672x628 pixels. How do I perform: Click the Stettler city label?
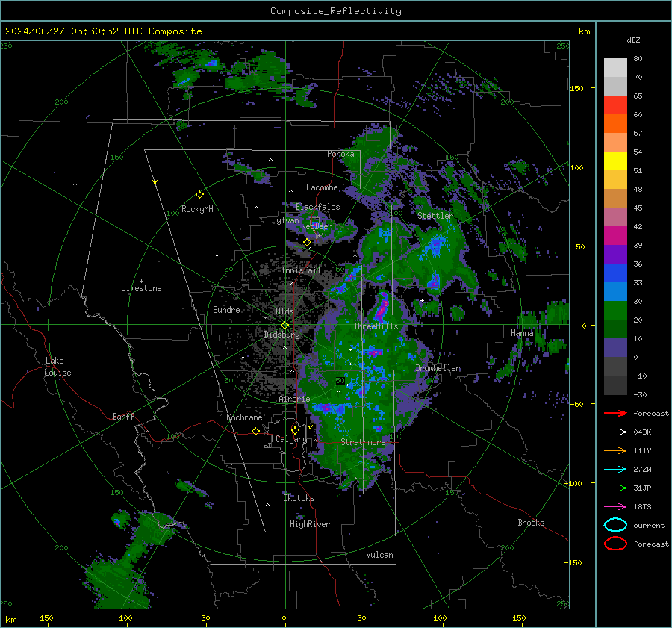click(435, 216)
